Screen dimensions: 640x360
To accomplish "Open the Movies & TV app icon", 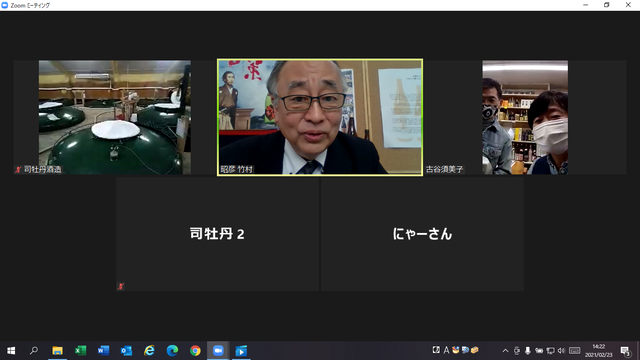I will pyautogui.click(x=241, y=351).
